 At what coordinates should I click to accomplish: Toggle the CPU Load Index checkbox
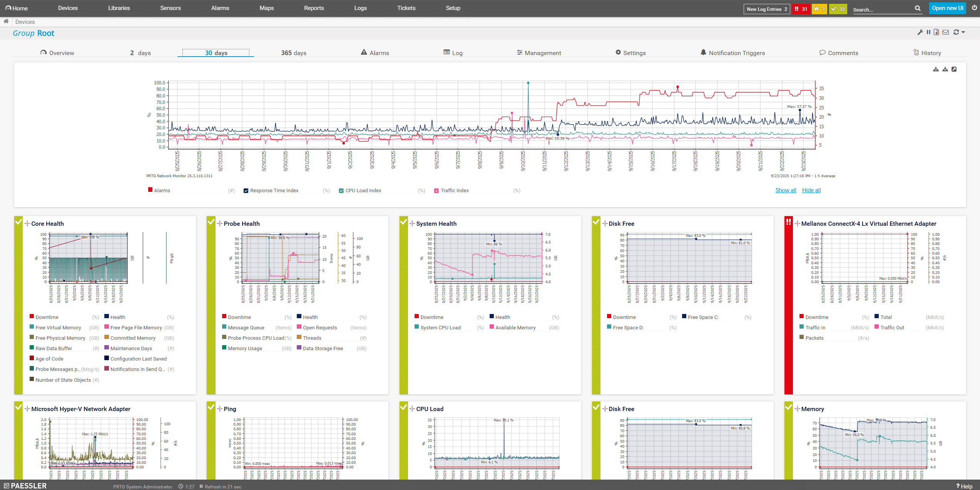click(x=341, y=191)
